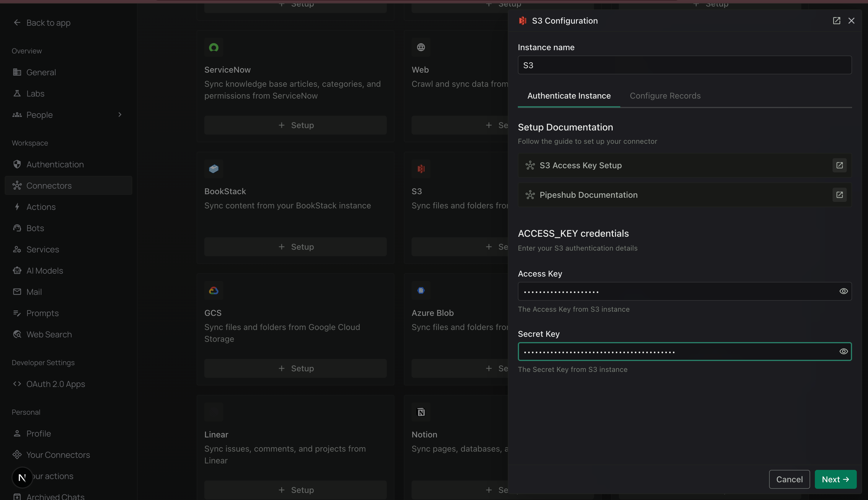Viewport: 868px width, 500px height.
Task: Go Back to app
Action: pyautogui.click(x=42, y=23)
